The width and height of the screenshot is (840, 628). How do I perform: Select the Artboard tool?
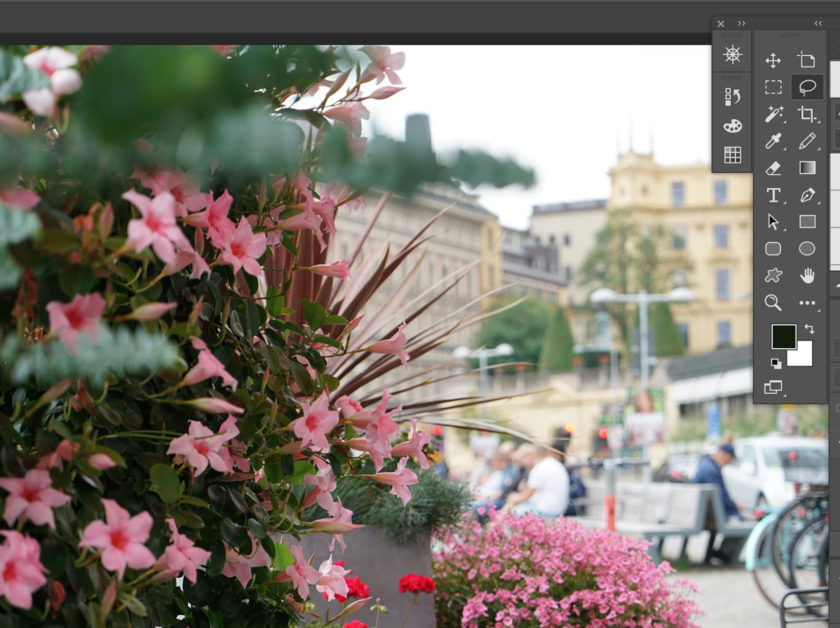coord(807,61)
